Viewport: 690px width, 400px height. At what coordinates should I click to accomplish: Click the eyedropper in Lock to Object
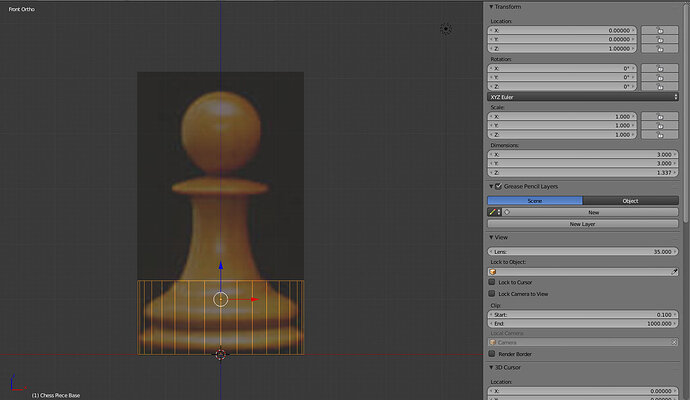pyautogui.click(x=674, y=271)
